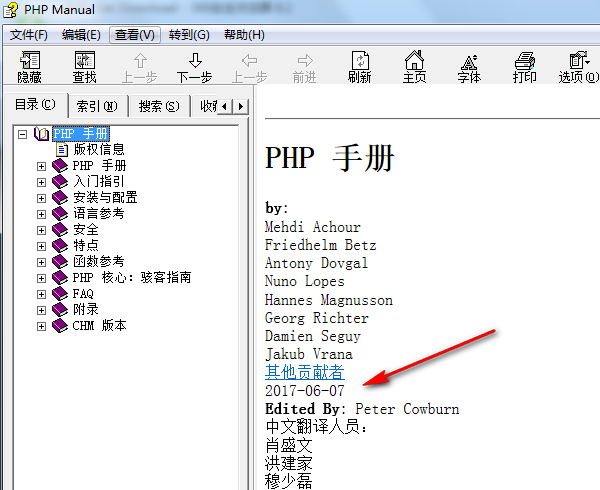The height and width of the screenshot is (490, 600).
Task: Click the author name Damien Seguy
Action: (x=313, y=336)
